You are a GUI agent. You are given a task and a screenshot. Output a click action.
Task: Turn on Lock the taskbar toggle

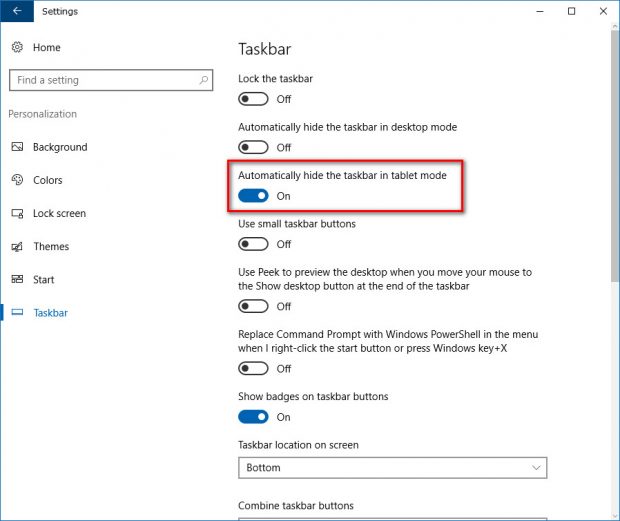coord(253,99)
